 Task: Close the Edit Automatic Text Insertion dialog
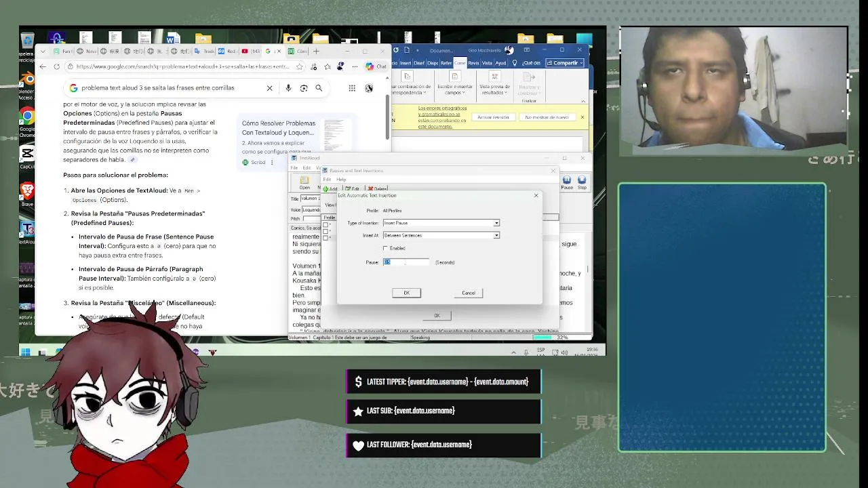coord(536,195)
